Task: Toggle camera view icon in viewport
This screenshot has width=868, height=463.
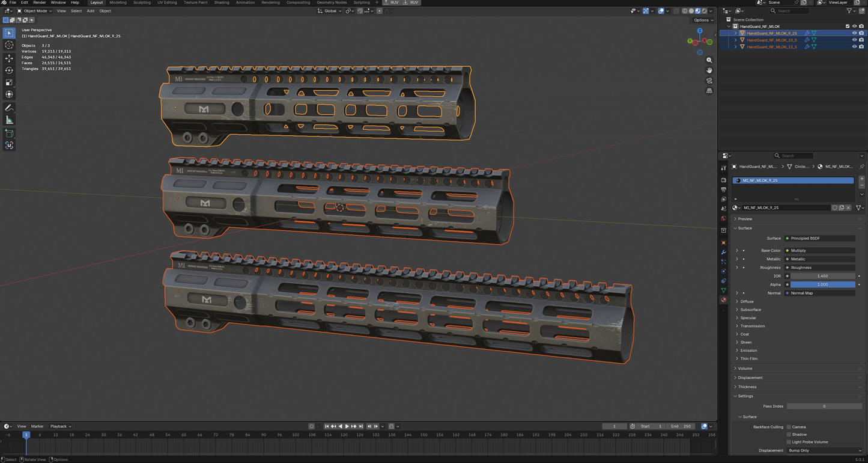Action: tap(709, 81)
